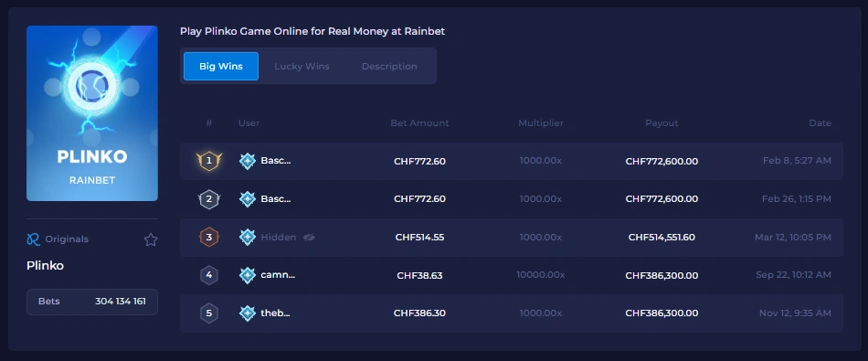Click the Payout column header

662,122
